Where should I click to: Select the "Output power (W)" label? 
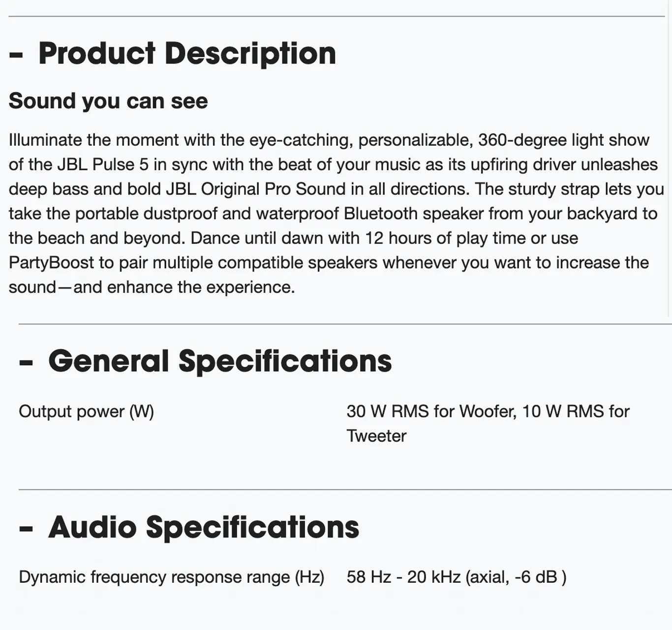click(x=87, y=411)
